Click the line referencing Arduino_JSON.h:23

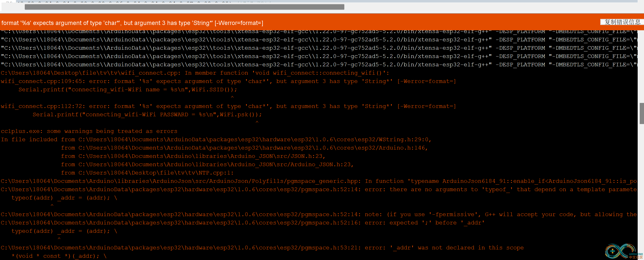[207, 164]
